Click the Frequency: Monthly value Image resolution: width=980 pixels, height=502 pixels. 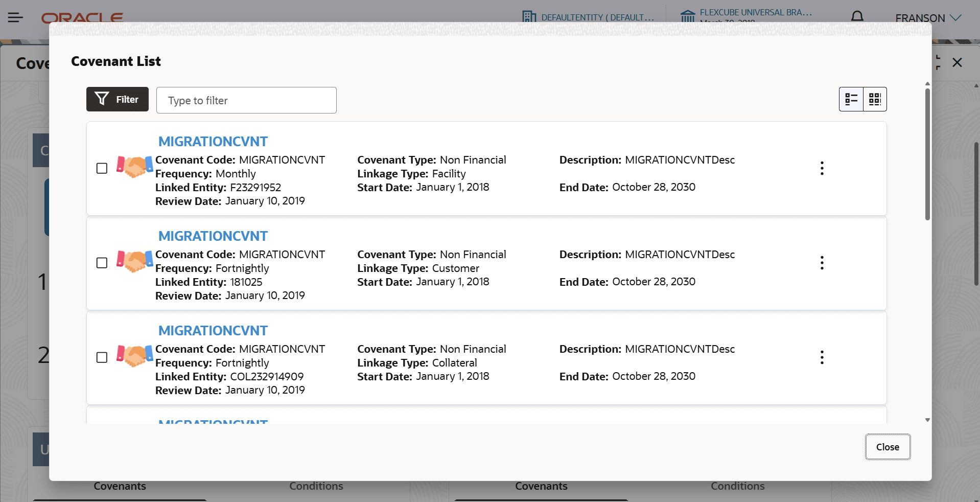coord(236,174)
